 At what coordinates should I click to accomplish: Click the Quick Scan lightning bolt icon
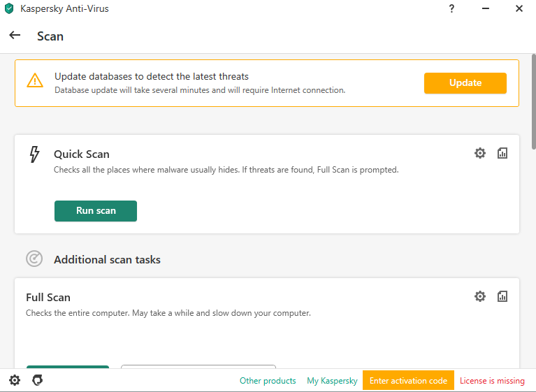pyautogui.click(x=34, y=154)
